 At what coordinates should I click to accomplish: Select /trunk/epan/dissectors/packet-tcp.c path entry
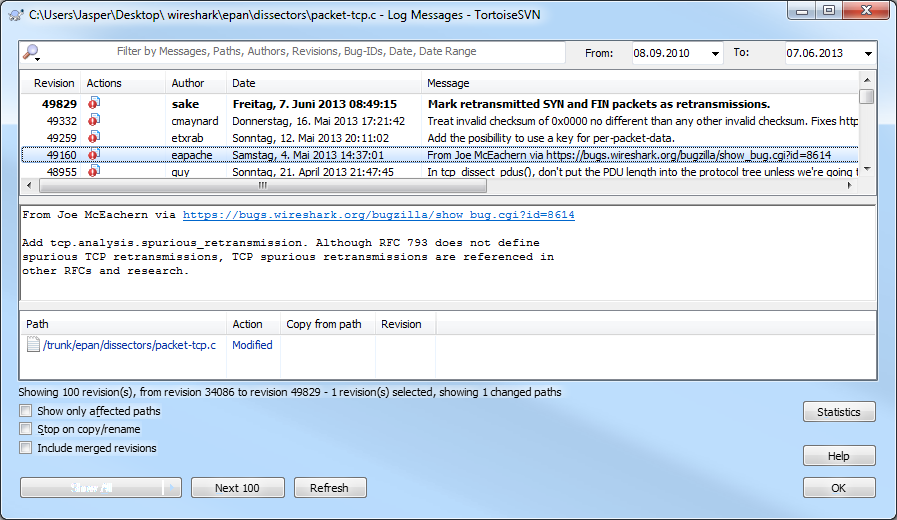[x=129, y=345]
